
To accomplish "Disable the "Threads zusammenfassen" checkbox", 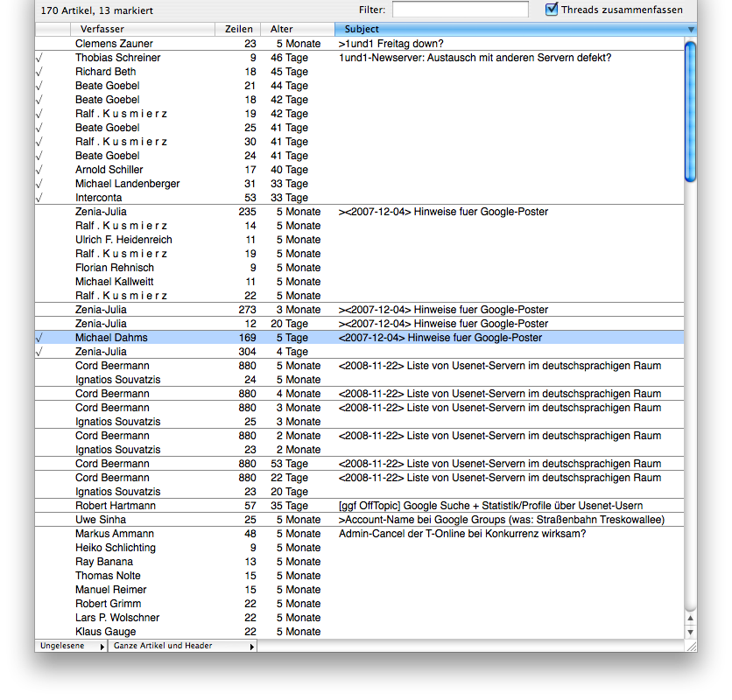I will click(550, 9).
